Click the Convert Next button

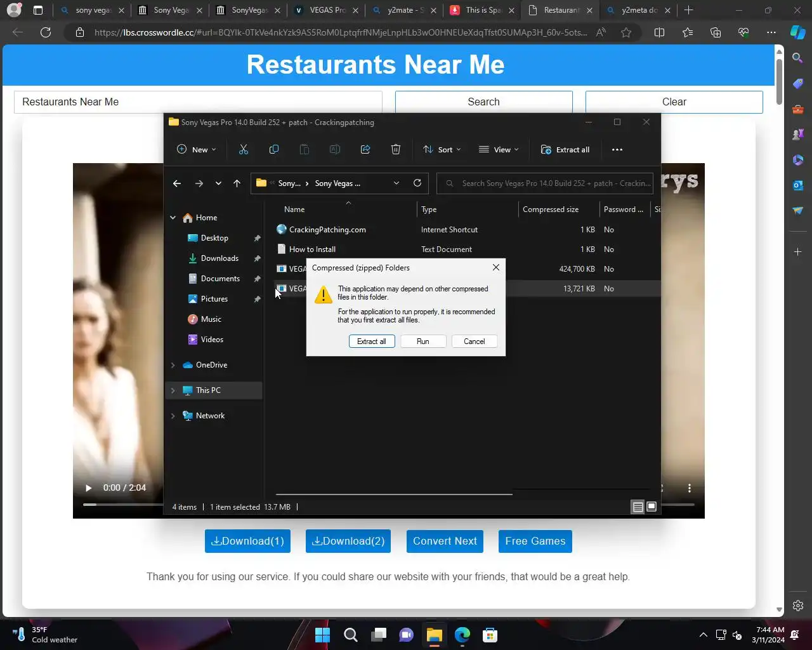click(x=445, y=541)
